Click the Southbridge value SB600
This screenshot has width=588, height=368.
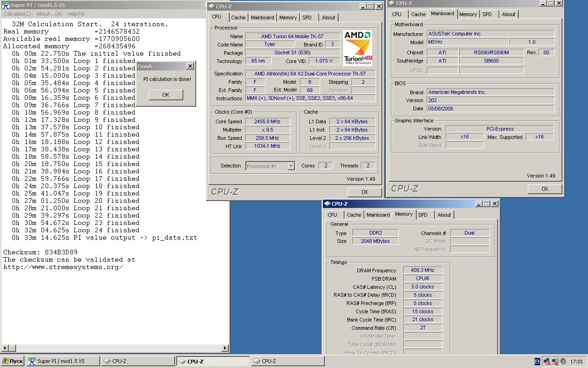(x=492, y=61)
